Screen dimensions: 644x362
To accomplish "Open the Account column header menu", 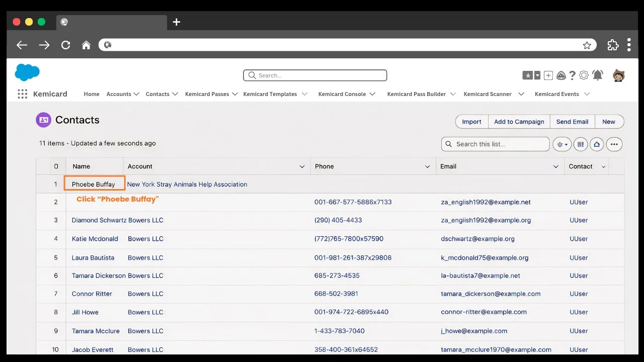I will pyautogui.click(x=302, y=166).
